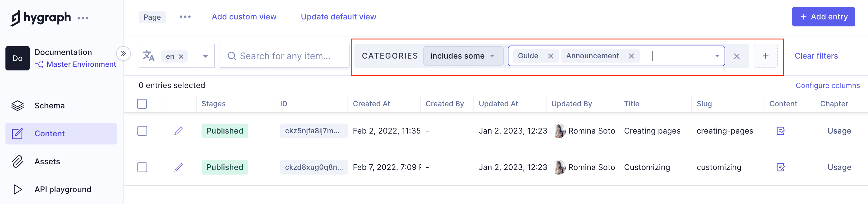Launch API playground with the play icon
The width and height of the screenshot is (868, 204).
click(18, 189)
